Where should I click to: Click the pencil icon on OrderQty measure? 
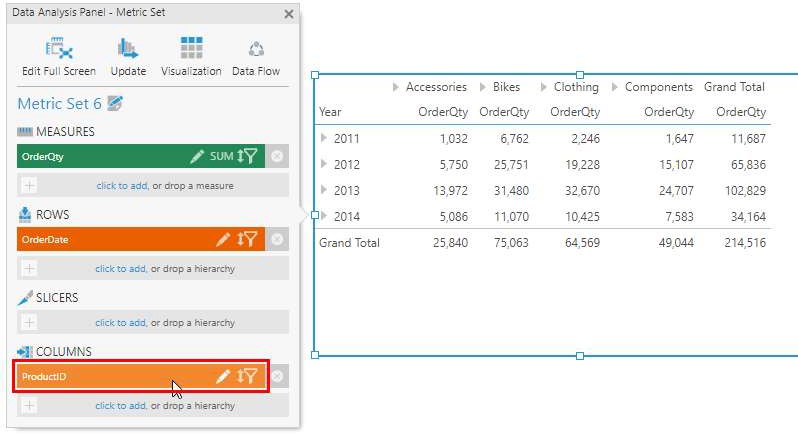click(x=198, y=156)
